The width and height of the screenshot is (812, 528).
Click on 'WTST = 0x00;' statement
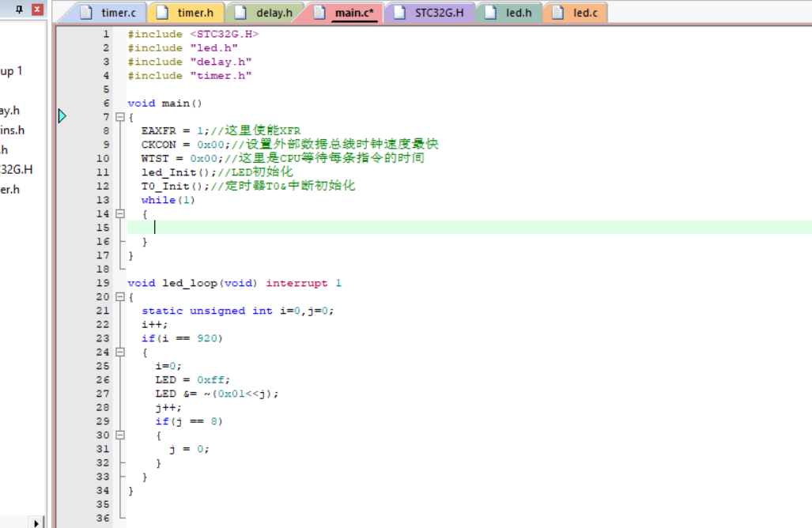(183, 158)
